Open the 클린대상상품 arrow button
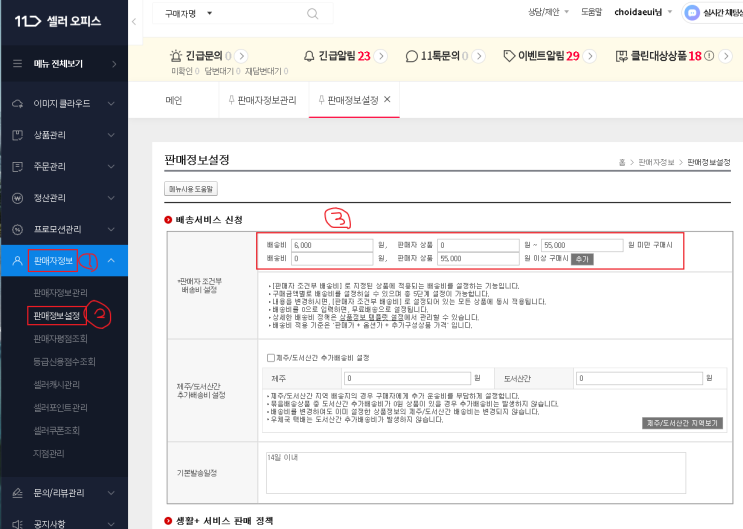The height and width of the screenshot is (529, 743). point(725,56)
